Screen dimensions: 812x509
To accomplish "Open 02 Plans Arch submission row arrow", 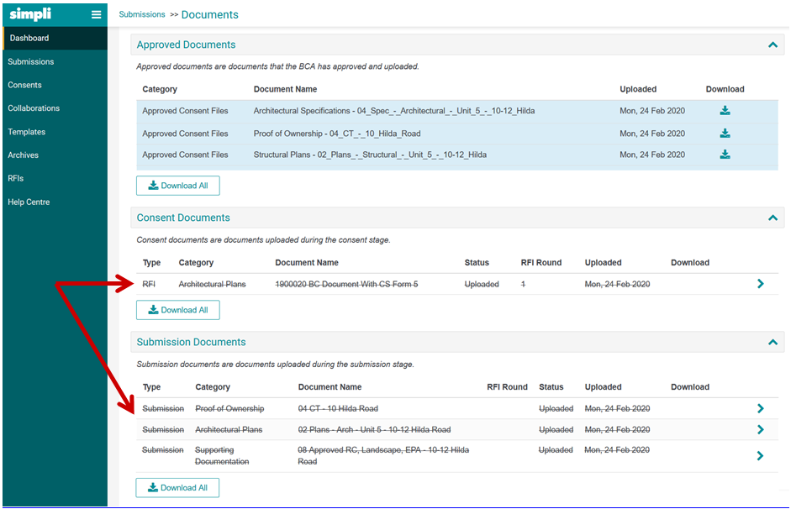I will (760, 430).
